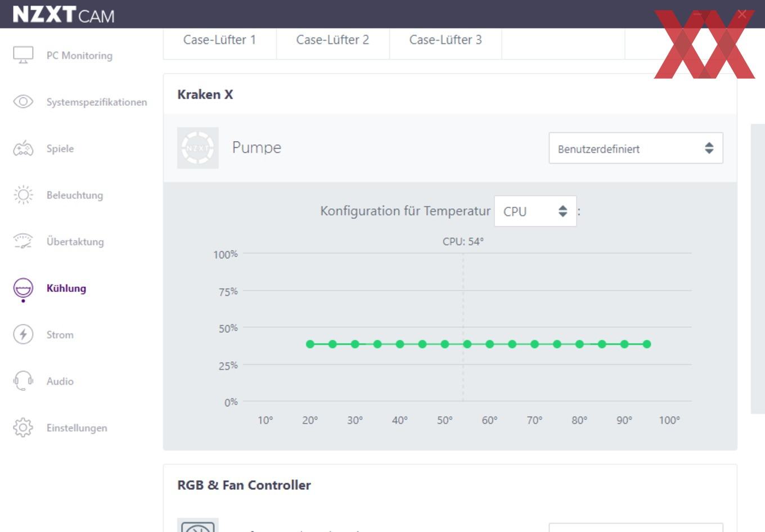Open Strom via the lightning bolt icon
This screenshot has width=765, height=532.
pyautogui.click(x=23, y=335)
